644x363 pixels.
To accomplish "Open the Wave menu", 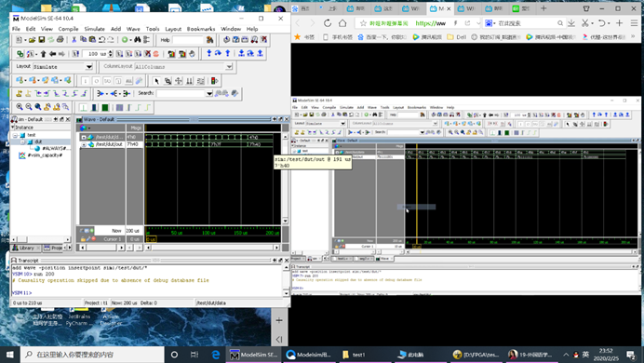I will [133, 29].
